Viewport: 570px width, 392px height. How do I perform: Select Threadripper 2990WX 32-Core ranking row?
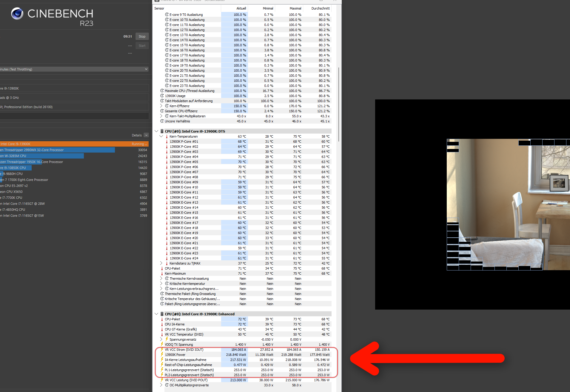pyautogui.click(x=74, y=150)
